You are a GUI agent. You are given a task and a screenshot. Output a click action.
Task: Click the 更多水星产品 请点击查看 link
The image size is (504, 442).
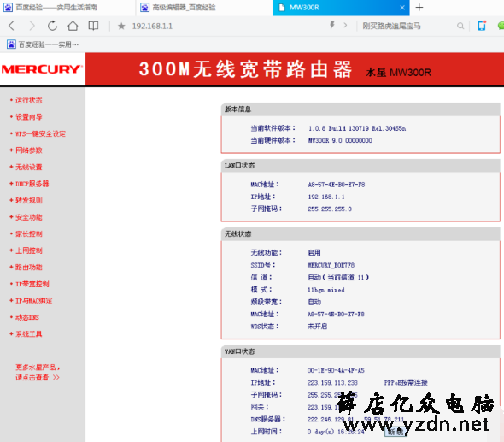pyautogui.click(x=38, y=372)
